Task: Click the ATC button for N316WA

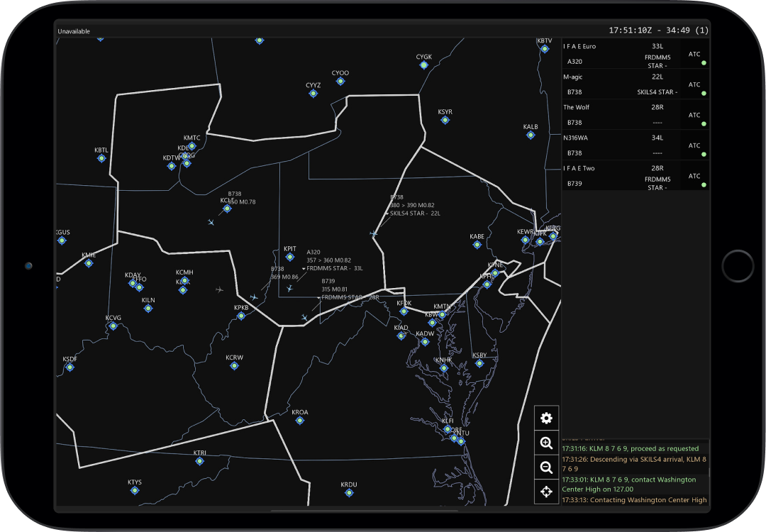Action: coord(694,145)
